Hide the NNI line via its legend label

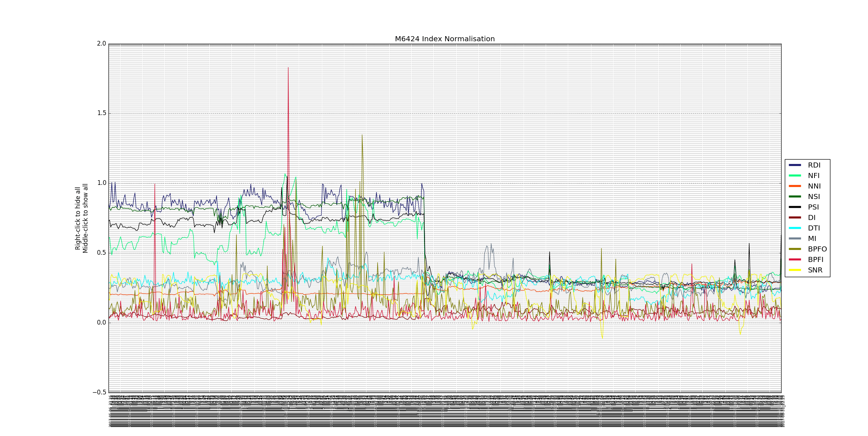[x=814, y=186]
